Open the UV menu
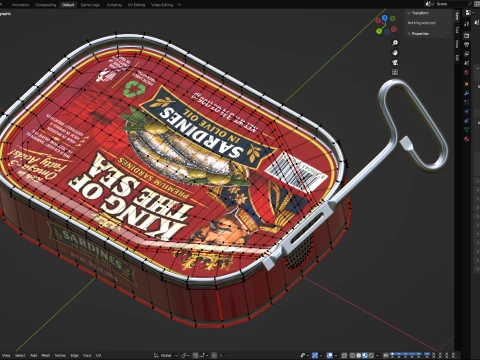This screenshot has width=480, height=360. (98, 355)
